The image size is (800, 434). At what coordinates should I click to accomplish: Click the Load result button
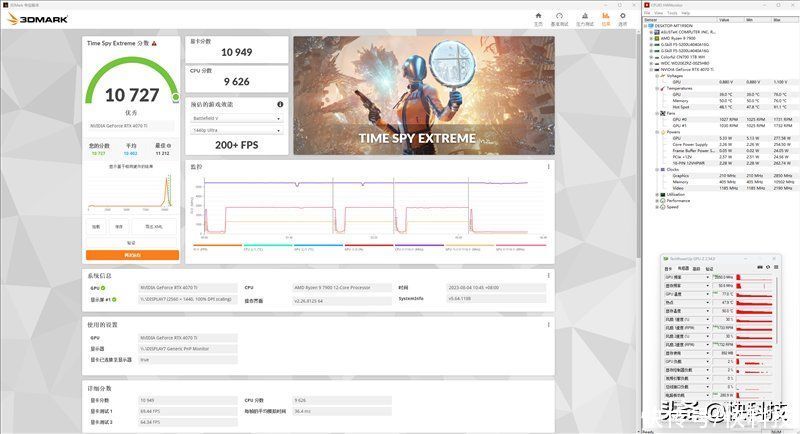(96, 226)
